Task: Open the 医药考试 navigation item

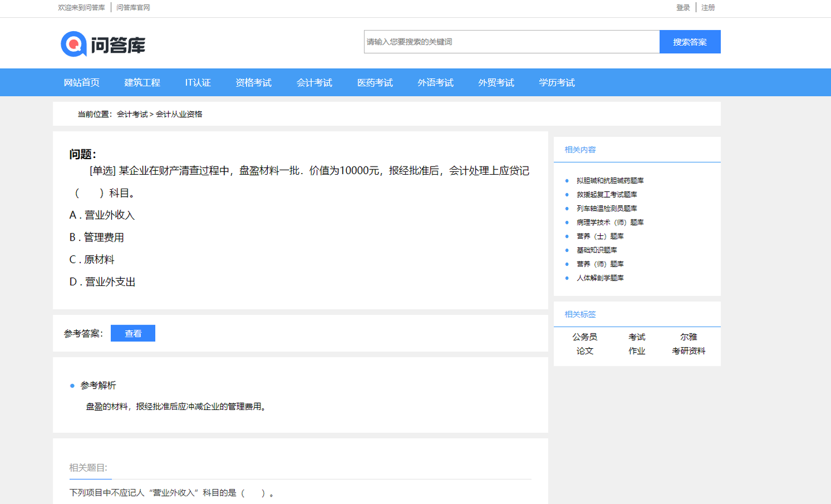Action: 375,82
